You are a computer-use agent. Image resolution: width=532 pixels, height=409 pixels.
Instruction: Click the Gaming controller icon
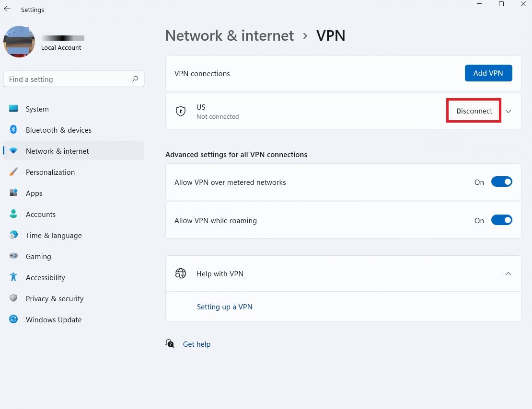click(x=14, y=256)
